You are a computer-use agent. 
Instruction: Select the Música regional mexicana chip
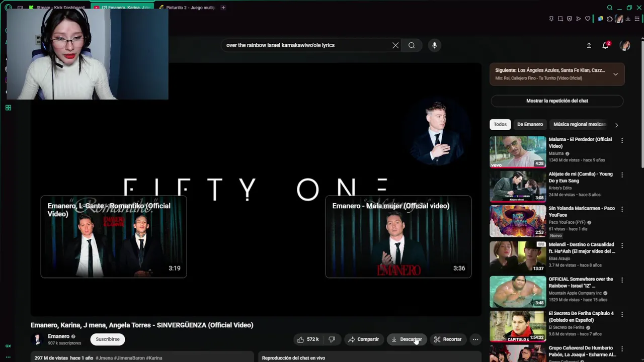[580, 124]
